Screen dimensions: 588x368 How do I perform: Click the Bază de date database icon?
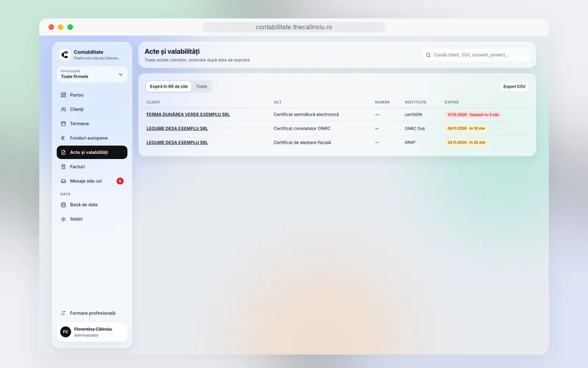pos(63,205)
